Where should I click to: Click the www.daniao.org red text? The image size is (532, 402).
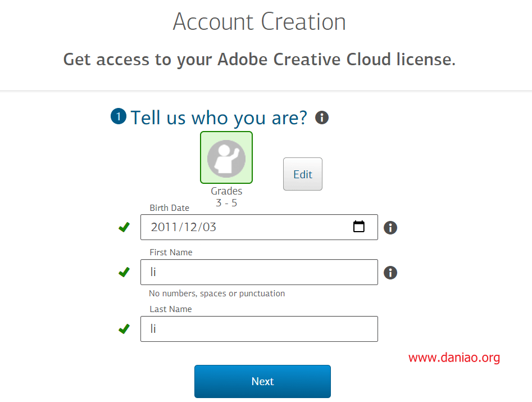(454, 358)
